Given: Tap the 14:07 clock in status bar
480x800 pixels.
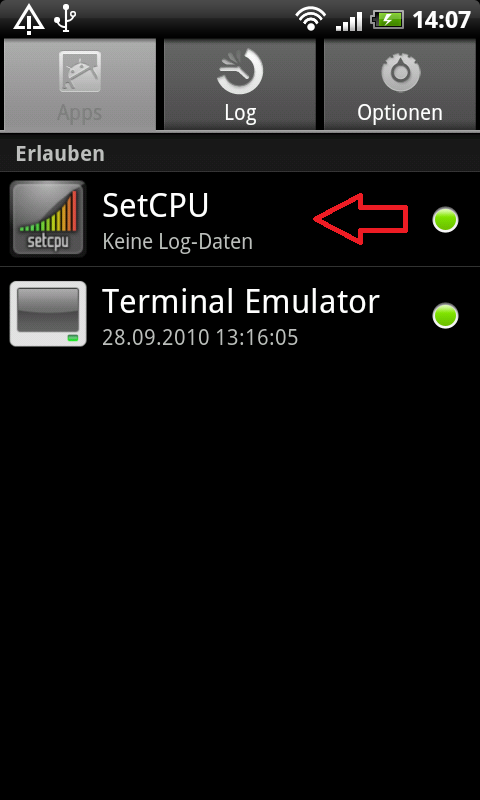Looking at the screenshot, I should tap(441, 20).
